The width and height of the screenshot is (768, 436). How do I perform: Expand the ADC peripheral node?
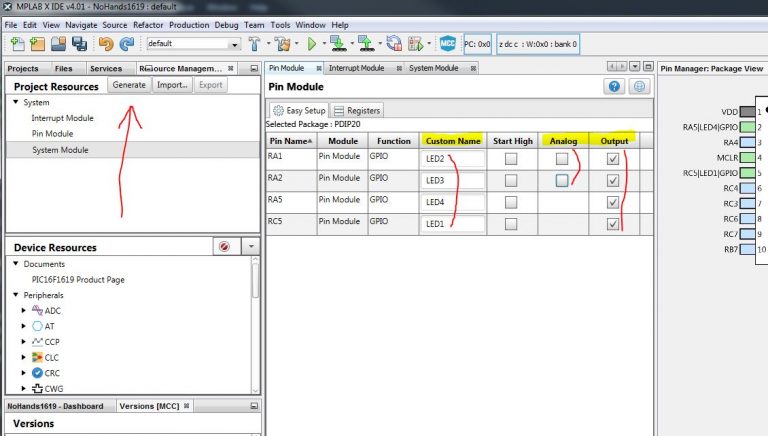24,311
